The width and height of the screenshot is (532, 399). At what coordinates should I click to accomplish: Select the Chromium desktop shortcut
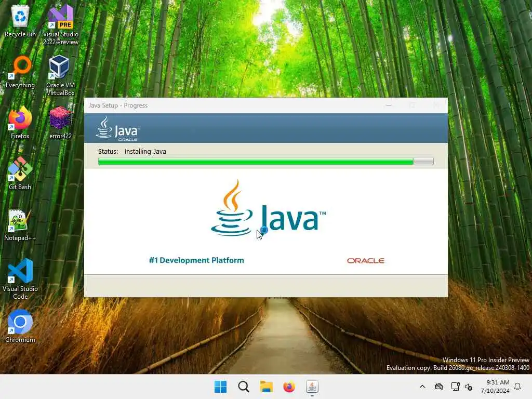[20, 326]
